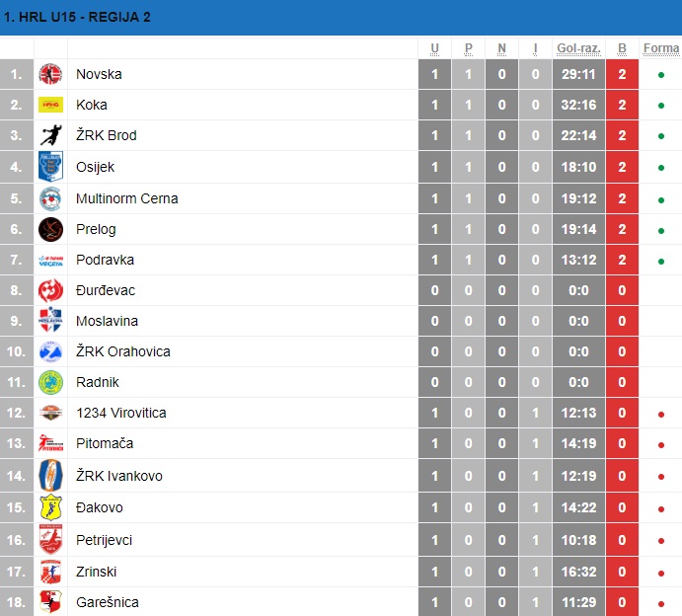Click Novska's green form dot
This screenshot has width=682, height=616.
(661, 75)
